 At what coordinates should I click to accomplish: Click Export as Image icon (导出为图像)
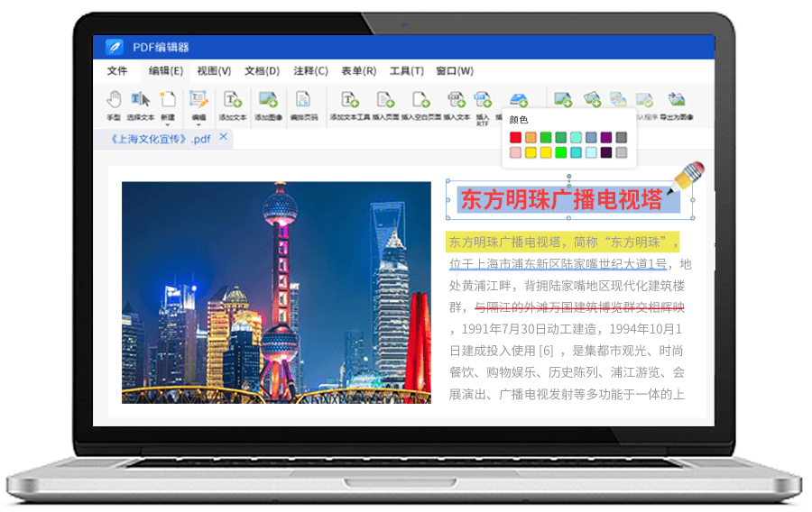(x=676, y=101)
